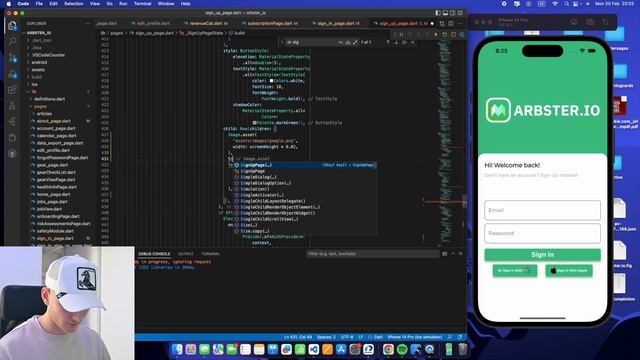Click the stop debugging square icon
Viewport: 640px width, 360px height.
click(x=453, y=34)
